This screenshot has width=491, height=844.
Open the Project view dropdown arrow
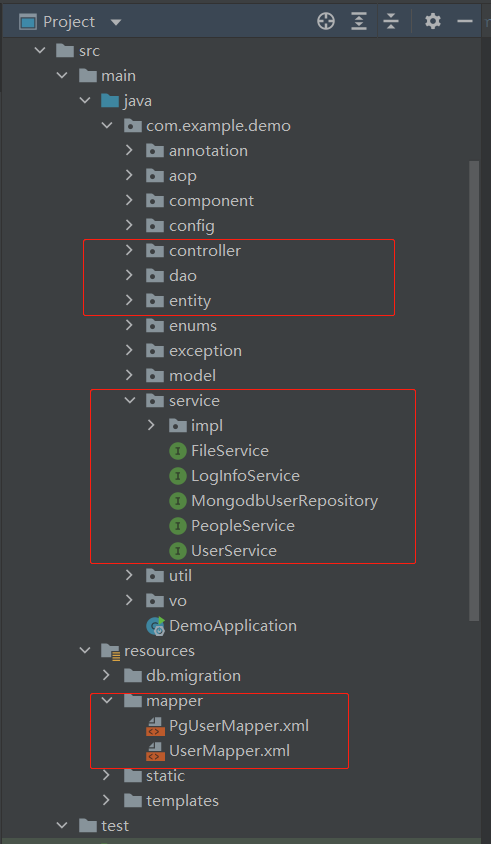pos(115,23)
